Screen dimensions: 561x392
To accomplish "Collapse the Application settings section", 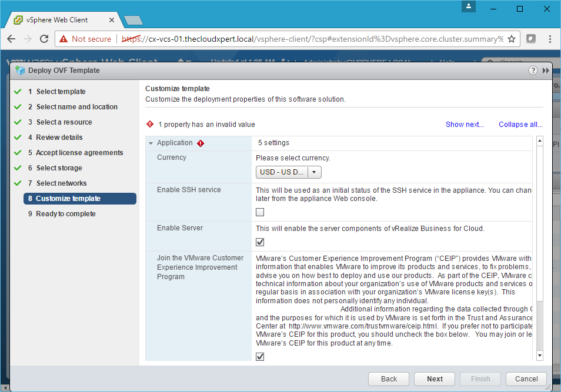I will 151,143.
